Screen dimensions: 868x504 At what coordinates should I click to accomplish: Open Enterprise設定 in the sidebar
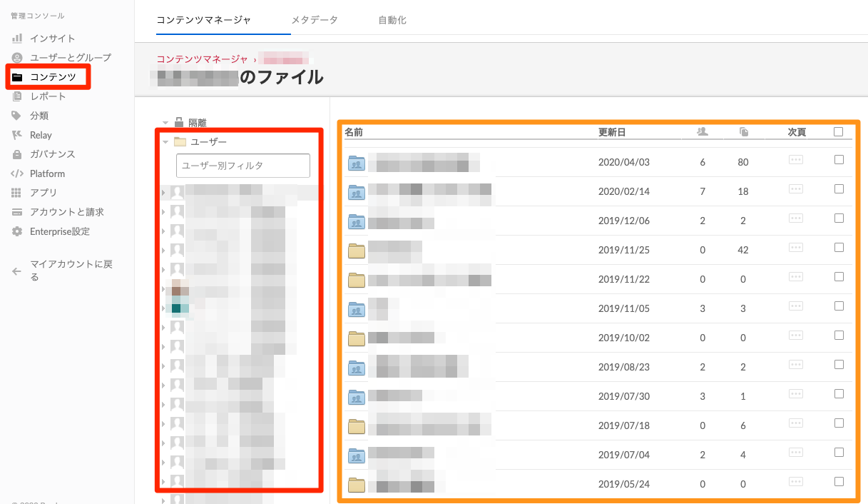(60, 231)
